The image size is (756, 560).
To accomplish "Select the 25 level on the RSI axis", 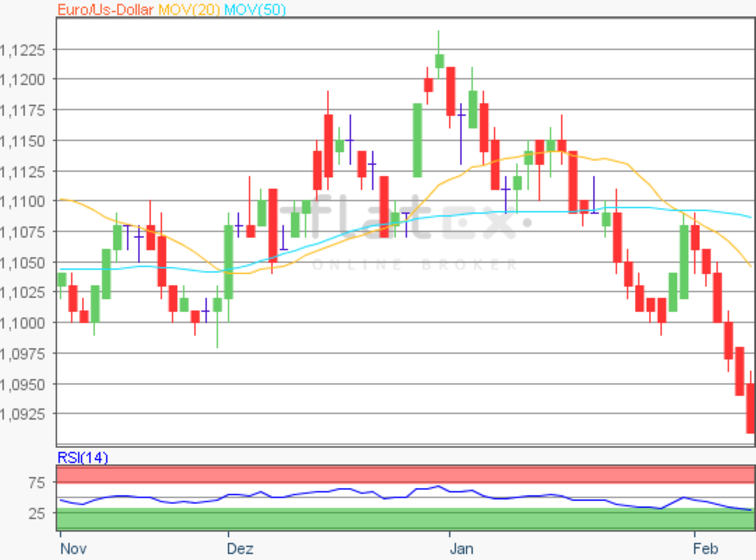I will pyautogui.click(x=36, y=513).
